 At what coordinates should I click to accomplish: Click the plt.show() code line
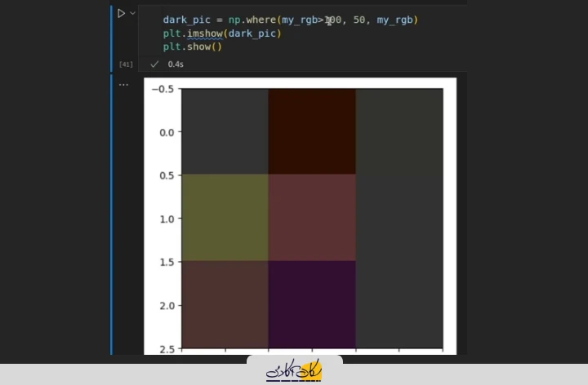click(192, 46)
